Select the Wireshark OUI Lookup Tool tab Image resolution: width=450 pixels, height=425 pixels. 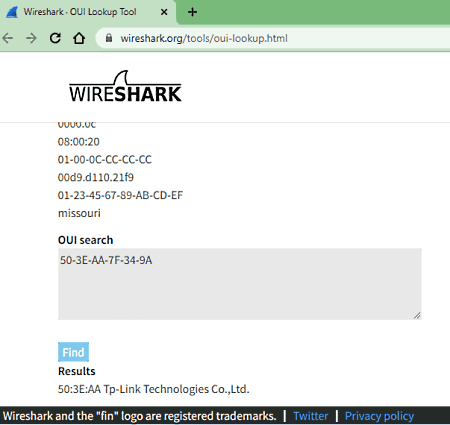tap(88, 12)
